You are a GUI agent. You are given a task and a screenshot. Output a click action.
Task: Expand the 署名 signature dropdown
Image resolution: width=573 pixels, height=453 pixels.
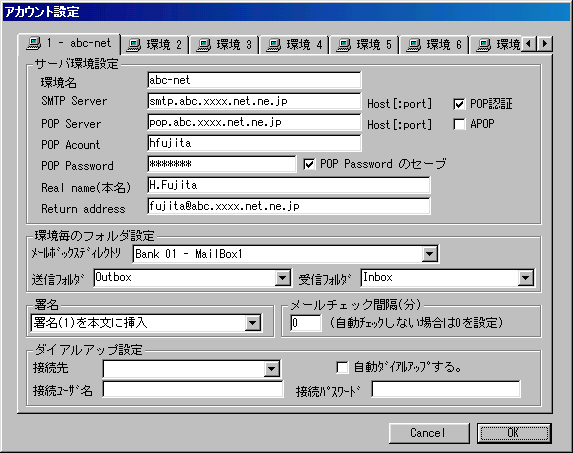pos(253,323)
